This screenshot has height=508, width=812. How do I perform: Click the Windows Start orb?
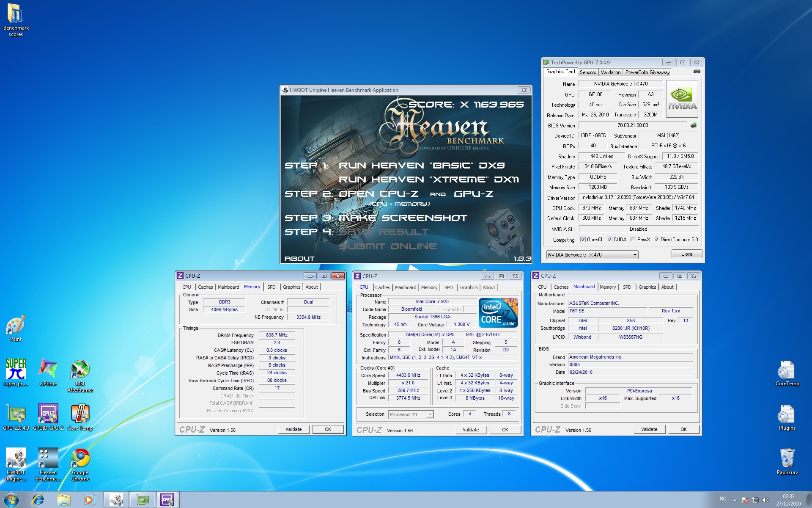click(11, 500)
